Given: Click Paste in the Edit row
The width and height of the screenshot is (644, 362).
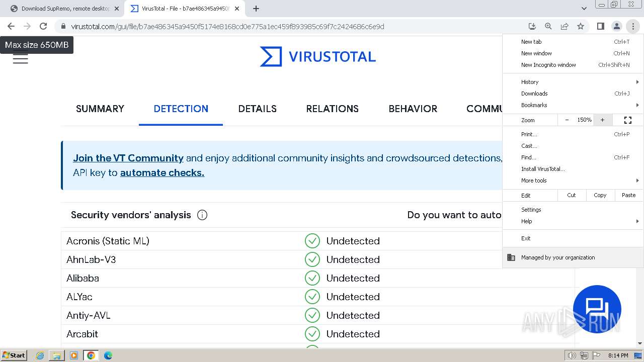Looking at the screenshot, I should (629, 195).
